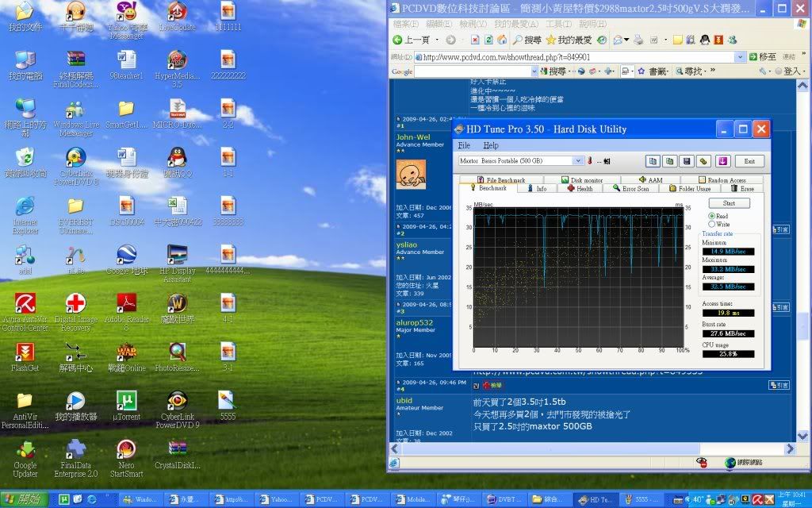Click the Windows Live Messenger desktop icon

[x=75, y=119]
